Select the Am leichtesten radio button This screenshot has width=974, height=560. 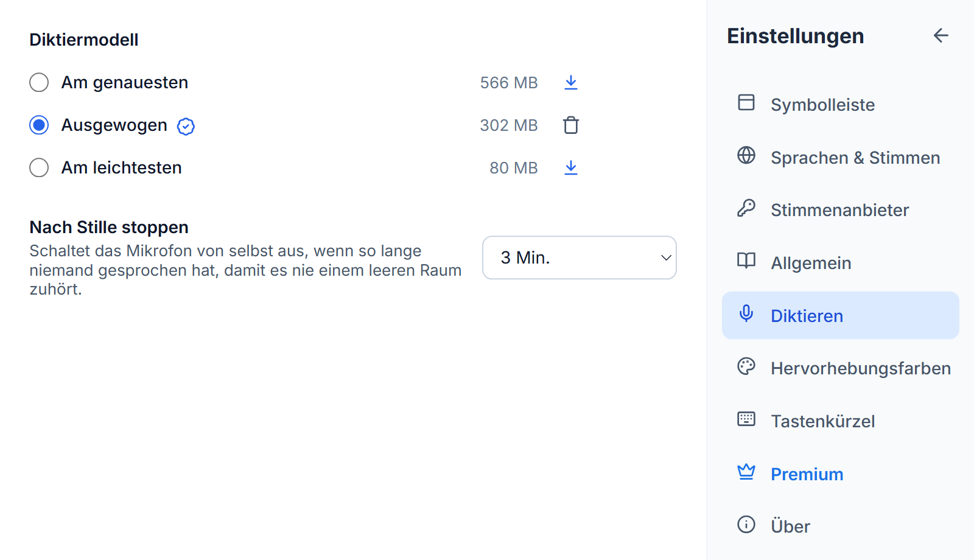pyautogui.click(x=39, y=167)
